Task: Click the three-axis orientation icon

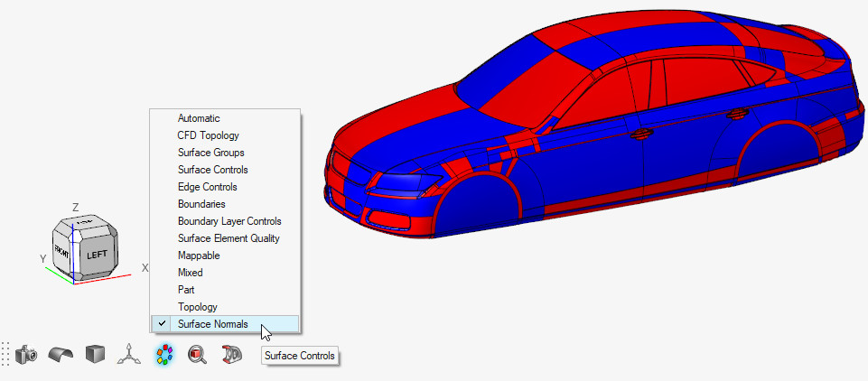Action: pos(128,355)
